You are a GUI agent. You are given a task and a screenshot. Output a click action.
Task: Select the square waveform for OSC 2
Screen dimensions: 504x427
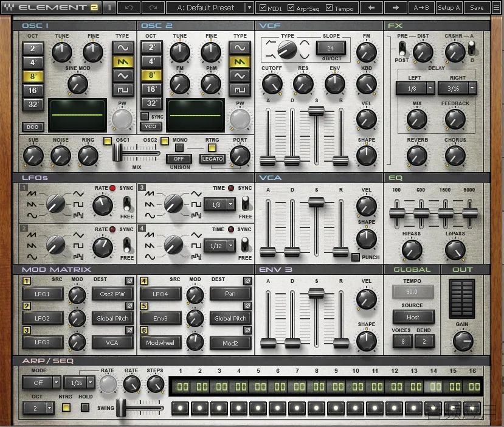[x=240, y=89]
